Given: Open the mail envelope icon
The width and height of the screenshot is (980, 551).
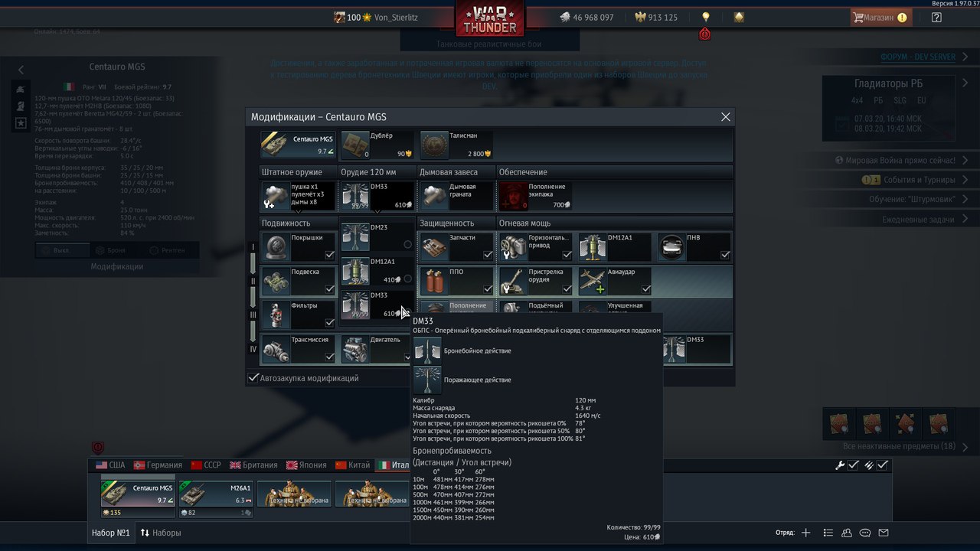Looking at the screenshot, I should click(x=884, y=533).
